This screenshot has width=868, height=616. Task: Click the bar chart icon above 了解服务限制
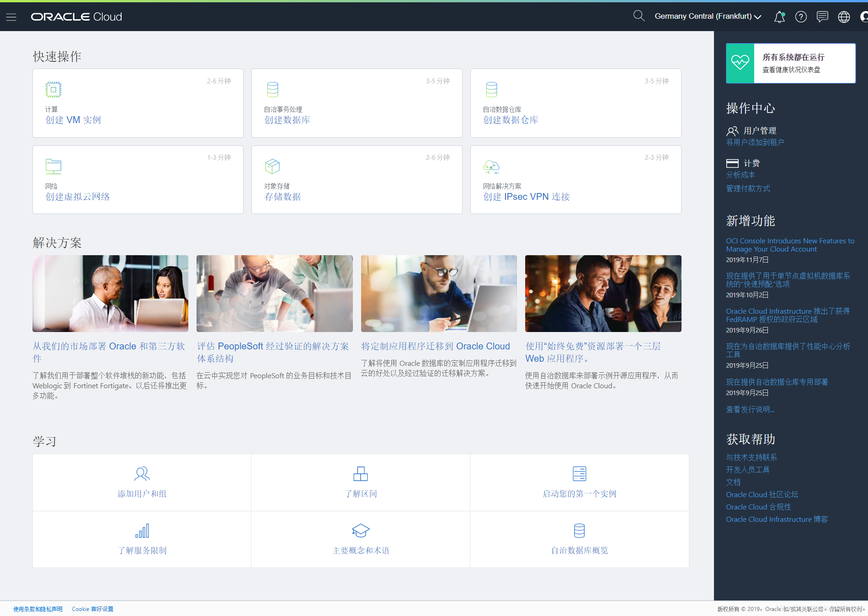point(142,531)
